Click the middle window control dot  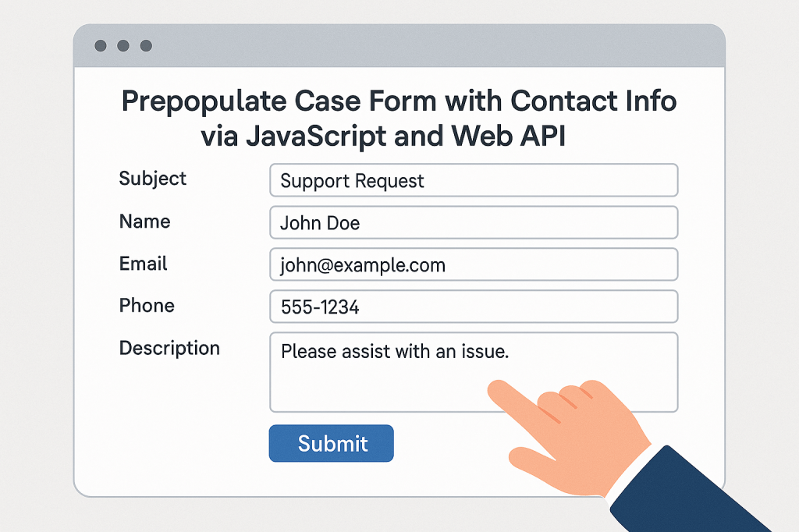[x=123, y=46]
